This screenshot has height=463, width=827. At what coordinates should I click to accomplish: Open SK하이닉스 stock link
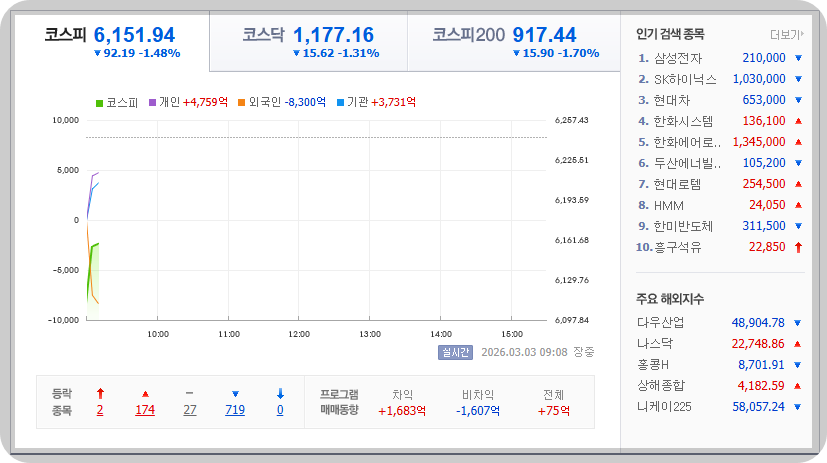pos(685,79)
